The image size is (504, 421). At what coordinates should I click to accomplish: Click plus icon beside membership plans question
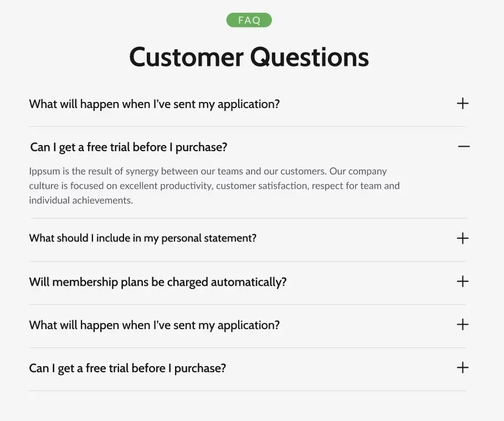(462, 281)
